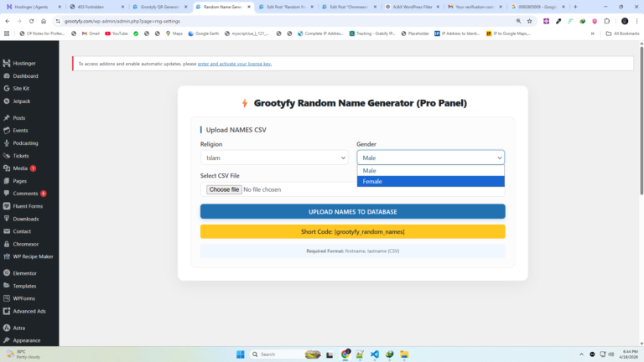Open Downloads sidebar item
Image resolution: width=644 pixels, height=362 pixels.
point(25,219)
